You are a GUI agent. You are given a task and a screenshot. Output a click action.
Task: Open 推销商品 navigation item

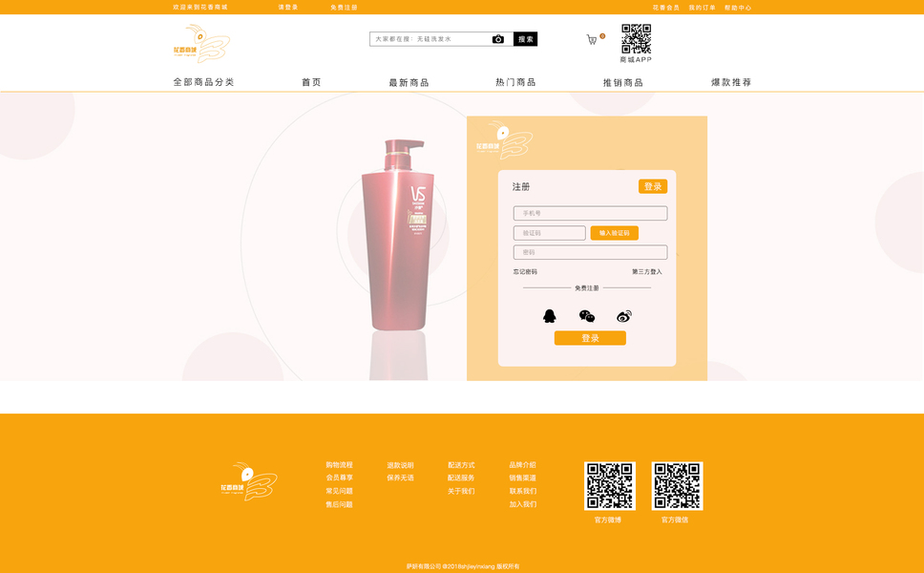pyautogui.click(x=623, y=82)
